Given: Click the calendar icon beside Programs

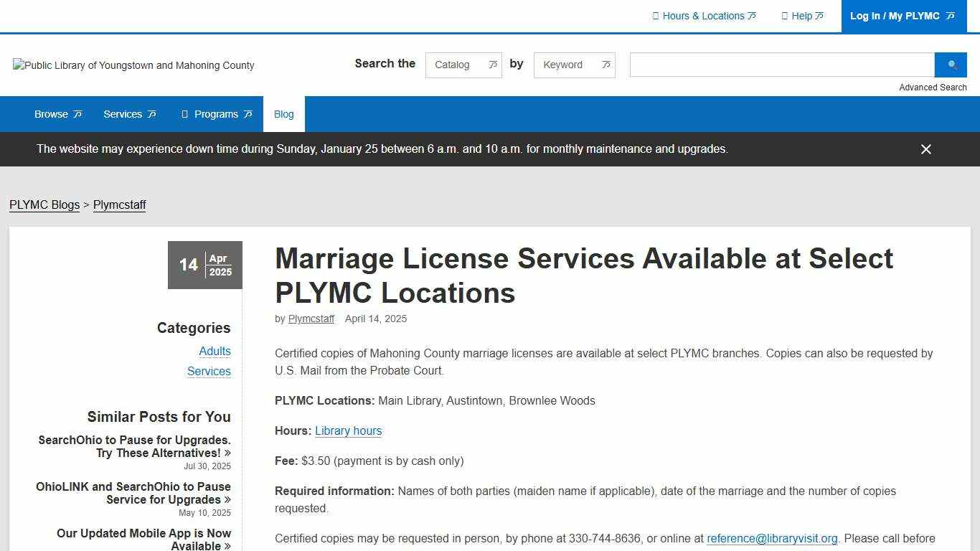Looking at the screenshot, I should 185,114.
